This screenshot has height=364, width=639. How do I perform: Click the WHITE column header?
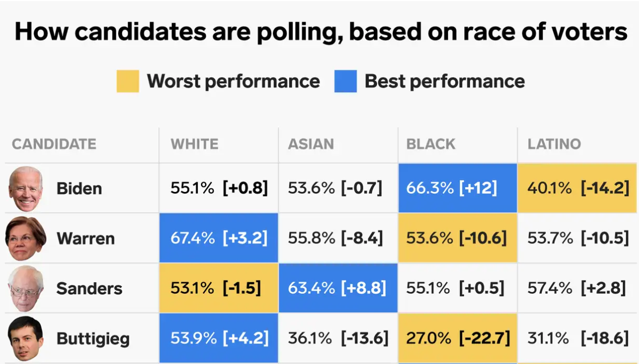[194, 144]
